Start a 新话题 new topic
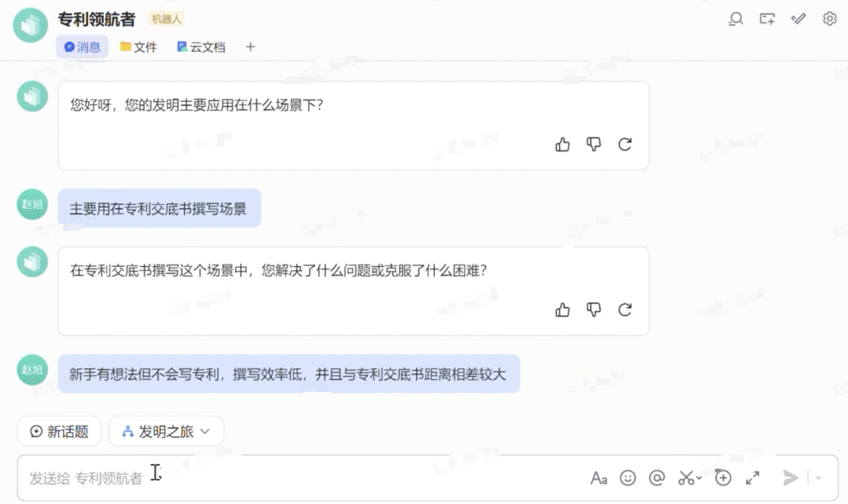Screen dimensions: 848x504 pos(59,431)
